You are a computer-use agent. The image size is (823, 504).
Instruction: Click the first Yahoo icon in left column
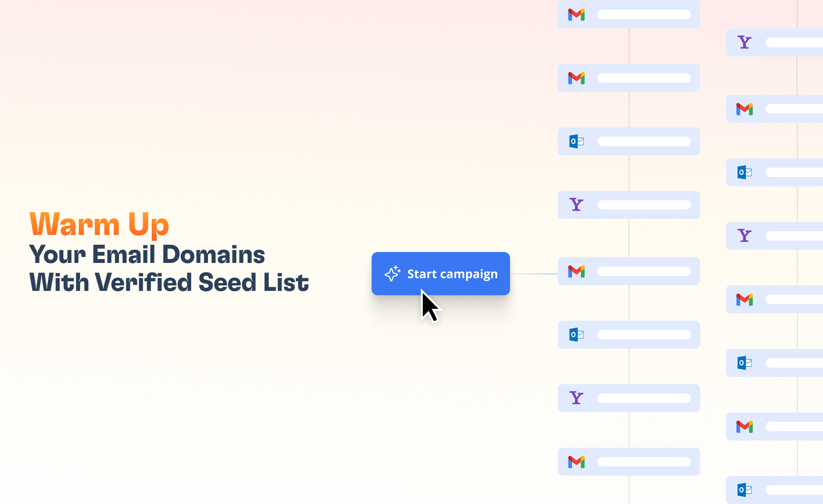click(576, 205)
